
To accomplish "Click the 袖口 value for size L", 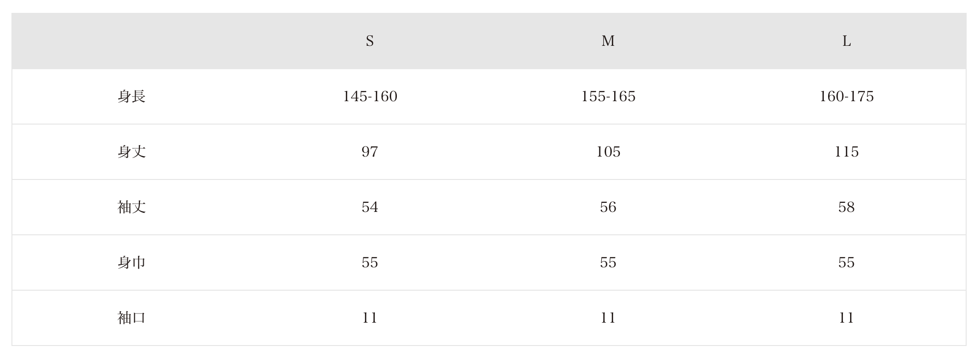I will (846, 318).
